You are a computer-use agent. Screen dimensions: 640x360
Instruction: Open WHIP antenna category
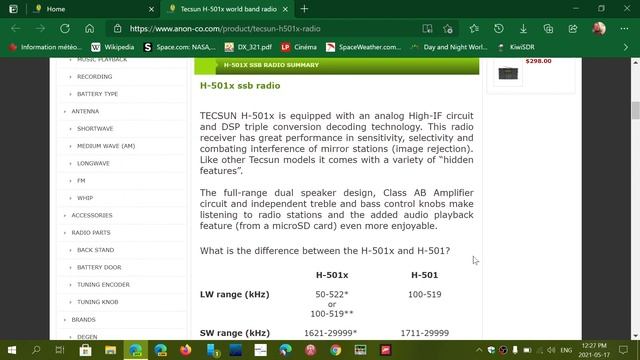[x=85, y=198]
